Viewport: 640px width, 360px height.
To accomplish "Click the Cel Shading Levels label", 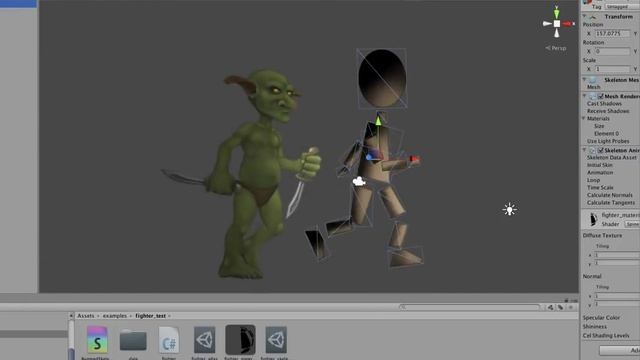I will click(606, 336).
